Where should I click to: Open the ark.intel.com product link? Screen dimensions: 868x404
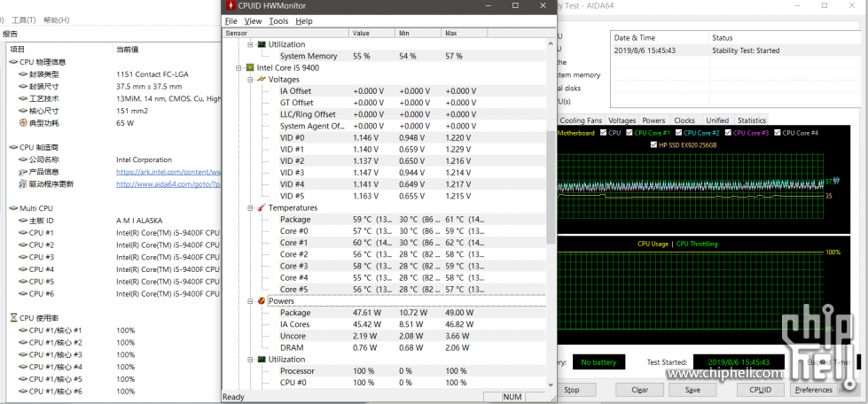coord(168,172)
